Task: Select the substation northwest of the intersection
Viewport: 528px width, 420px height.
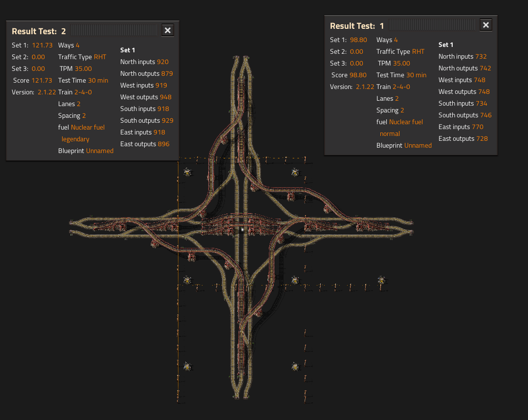Action: pos(187,172)
